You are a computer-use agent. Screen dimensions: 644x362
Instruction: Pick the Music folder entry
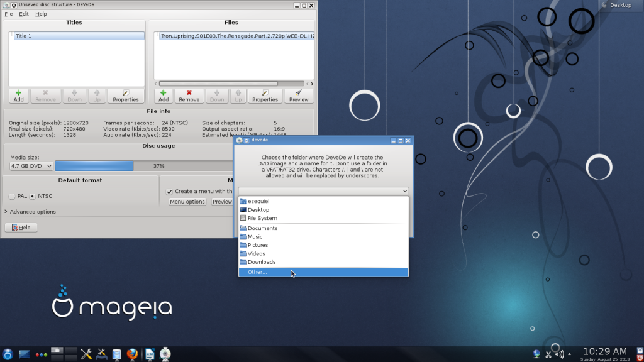coord(323,236)
